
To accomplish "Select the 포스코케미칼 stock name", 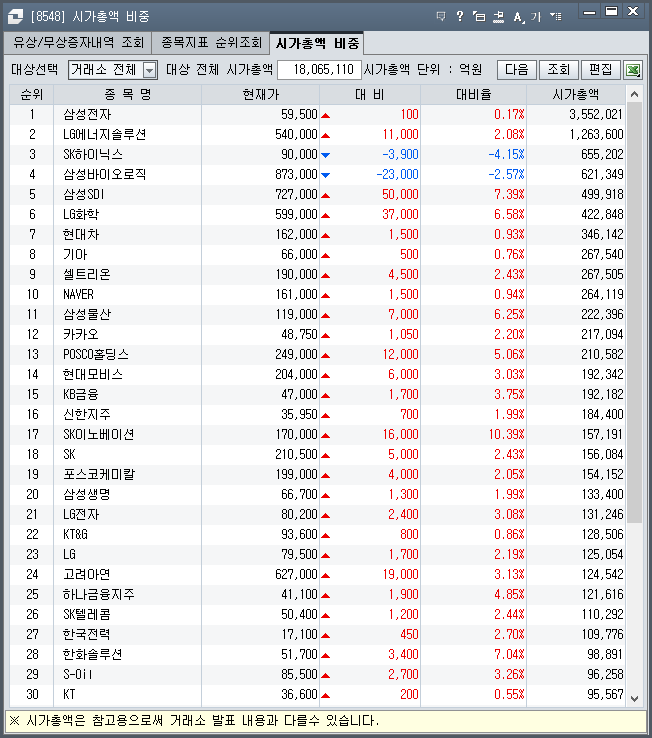I will [x=99, y=475].
